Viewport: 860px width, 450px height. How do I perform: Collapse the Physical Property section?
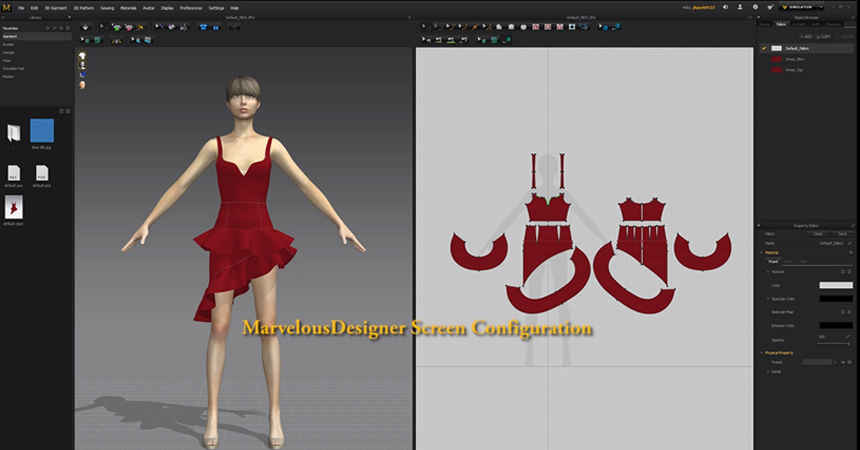tap(765, 352)
